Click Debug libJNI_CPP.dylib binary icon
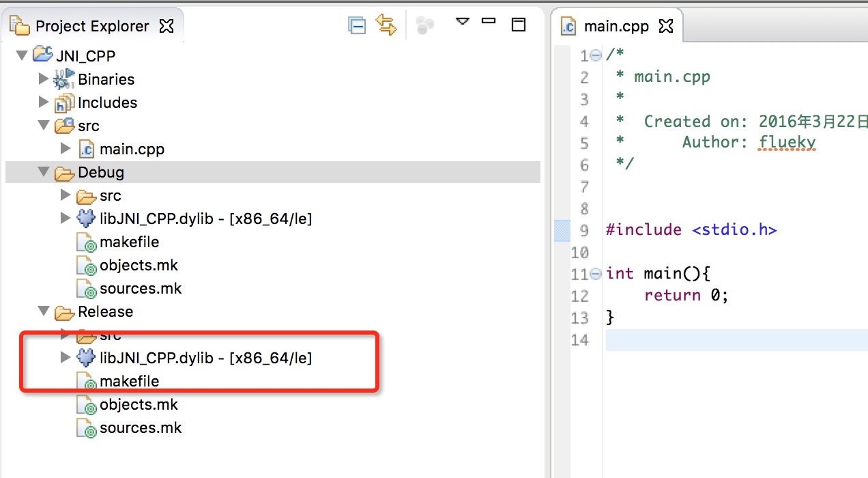 [x=86, y=219]
